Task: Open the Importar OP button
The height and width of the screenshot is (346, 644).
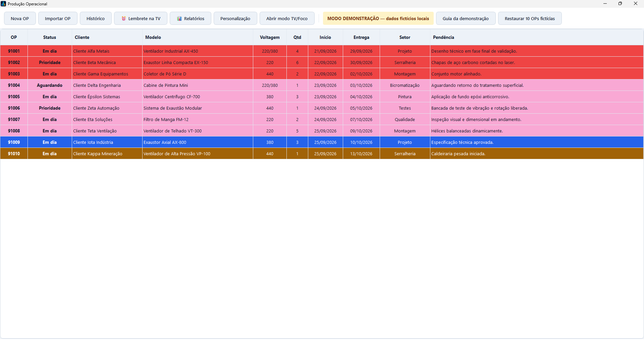Action: pyautogui.click(x=58, y=18)
